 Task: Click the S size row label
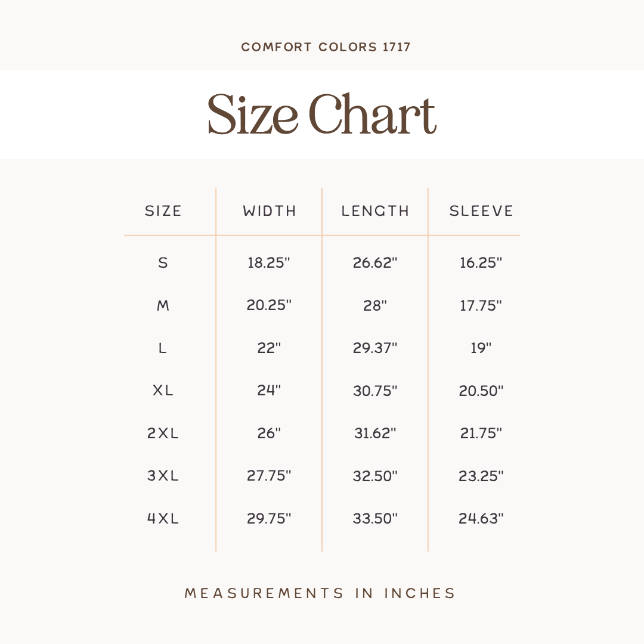[163, 262]
